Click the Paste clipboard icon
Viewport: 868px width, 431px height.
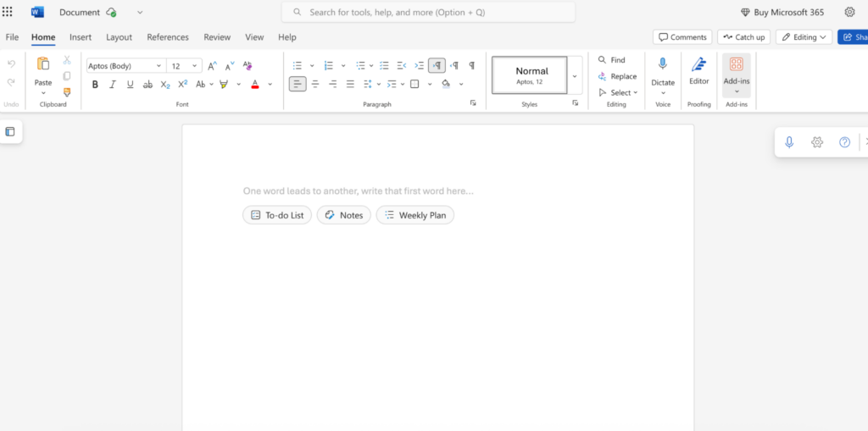coord(43,64)
